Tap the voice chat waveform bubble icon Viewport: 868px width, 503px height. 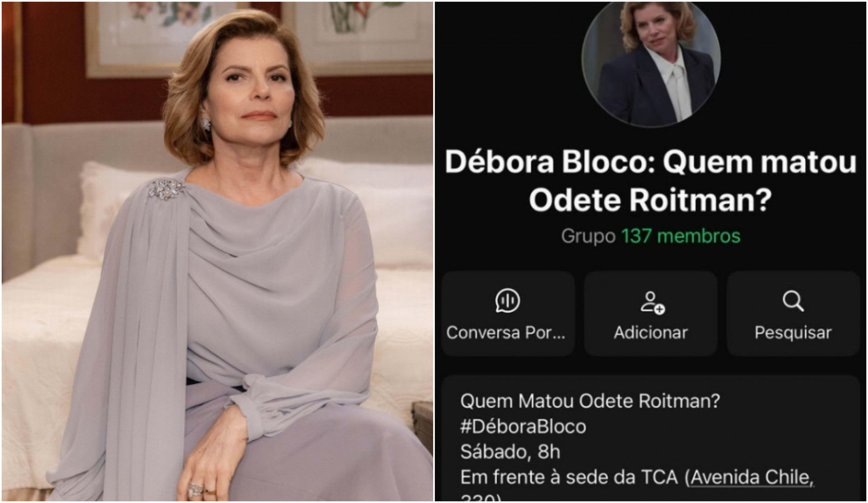click(x=507, y=301)
